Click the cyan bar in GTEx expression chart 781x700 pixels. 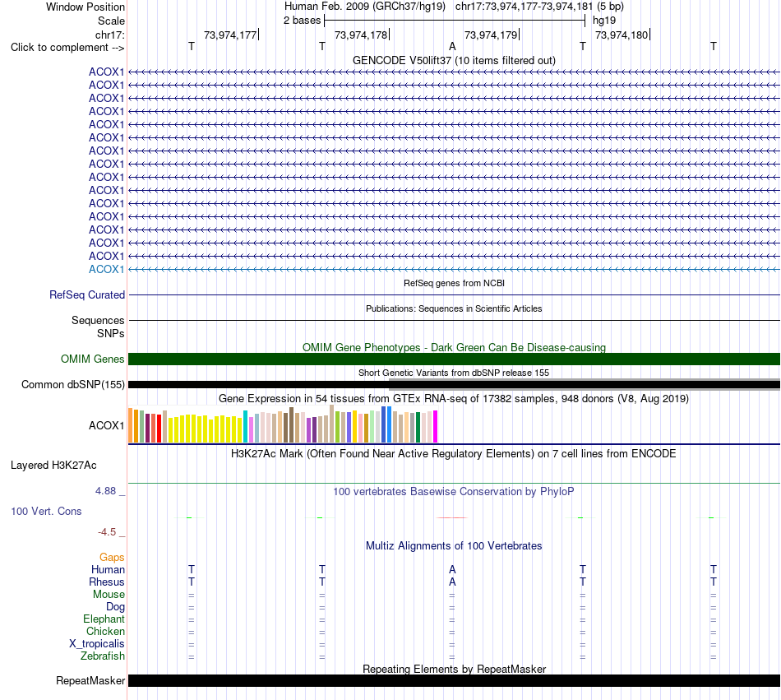(x=246, y=426)
